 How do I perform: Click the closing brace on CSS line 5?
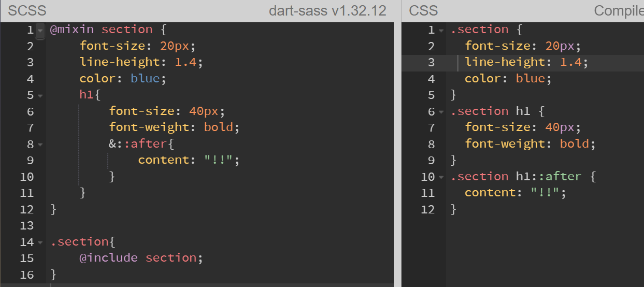point(454,95)
